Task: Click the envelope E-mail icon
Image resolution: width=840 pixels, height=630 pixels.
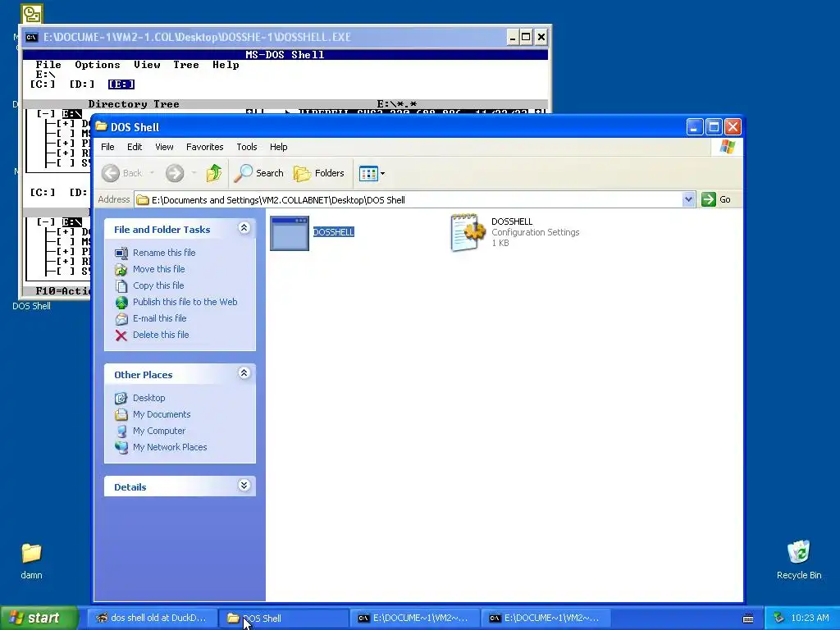Action: [121, 319]
